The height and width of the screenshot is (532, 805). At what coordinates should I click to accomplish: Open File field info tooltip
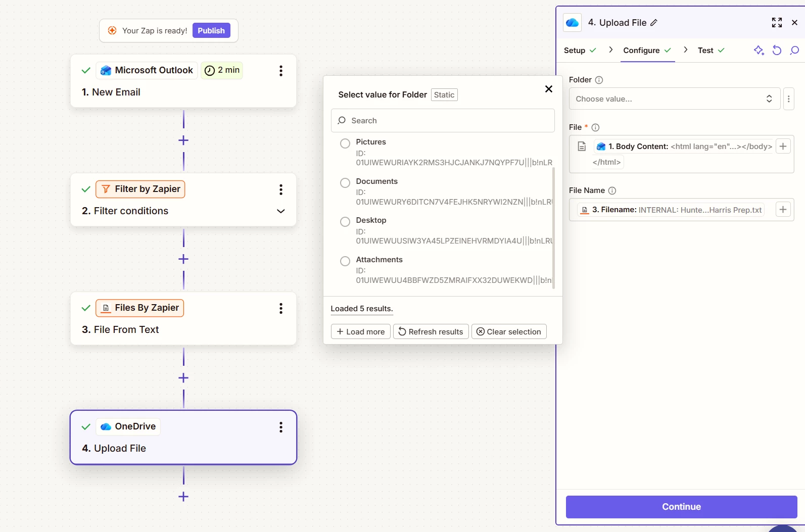pyautogui.click(x=595, y=127)
